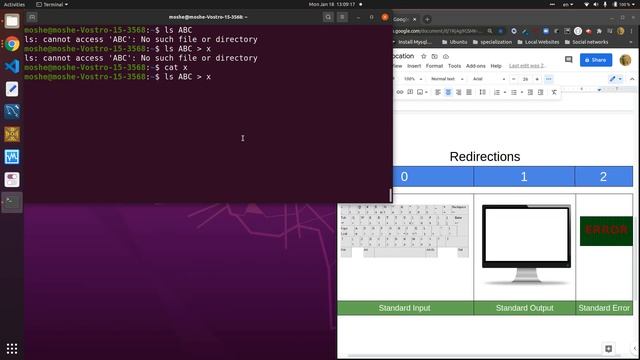
Task: Launch Google Chrome from the dock
Action: click(x=12, y=44)
